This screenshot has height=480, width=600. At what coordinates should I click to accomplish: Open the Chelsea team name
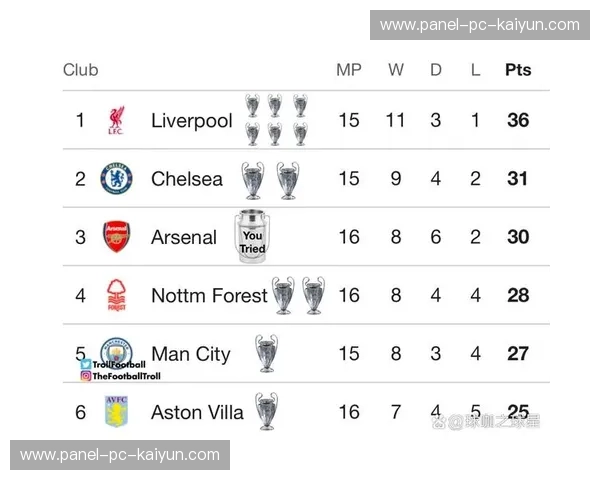(187, 179)
